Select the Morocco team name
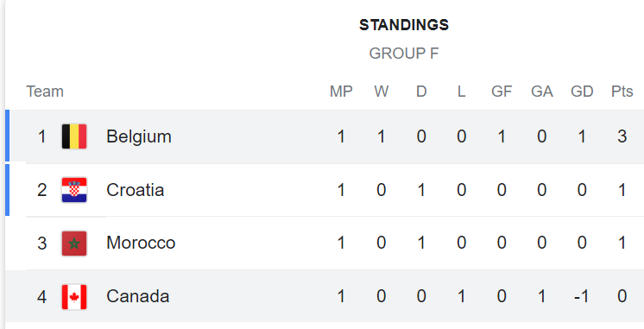Viewport: 644px width, 329px height. (x=141, y=243)
